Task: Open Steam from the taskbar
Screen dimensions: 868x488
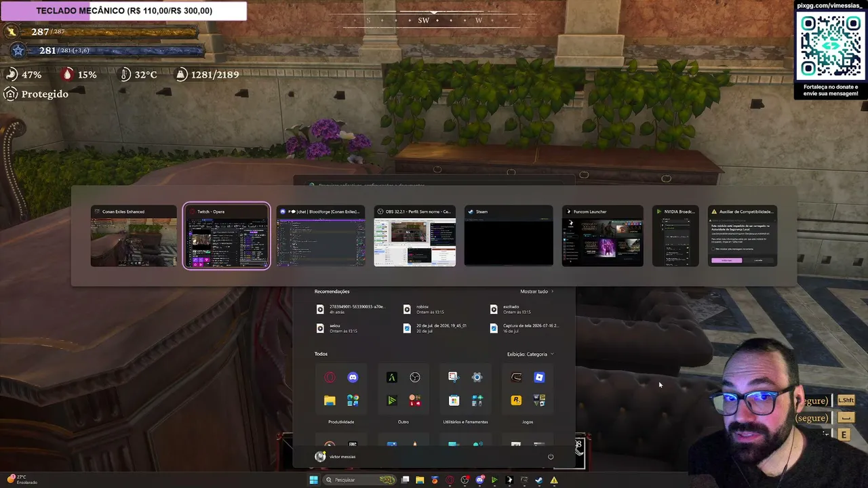Action: pos(539,480)
